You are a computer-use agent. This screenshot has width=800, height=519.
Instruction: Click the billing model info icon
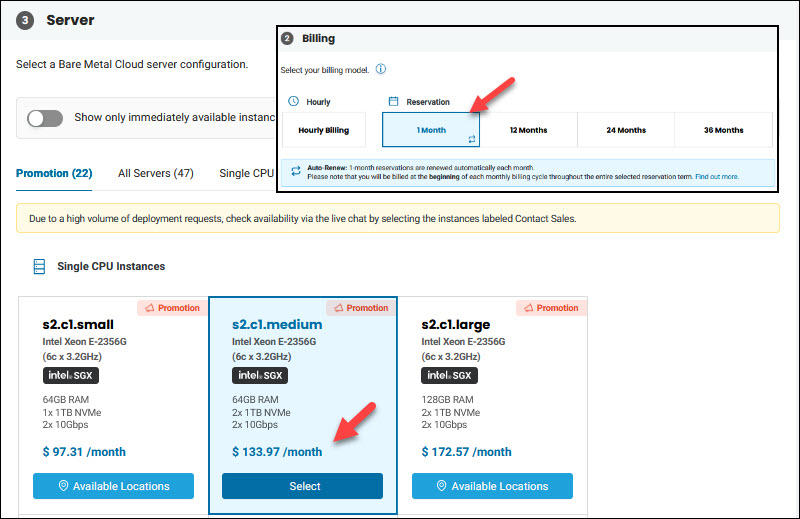pyautogui.click(x=381, y=69)
